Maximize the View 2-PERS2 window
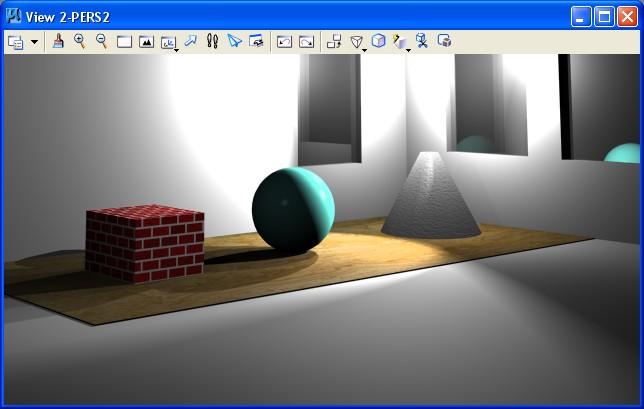Screen dimensions: 644x409 pos(605,17)
